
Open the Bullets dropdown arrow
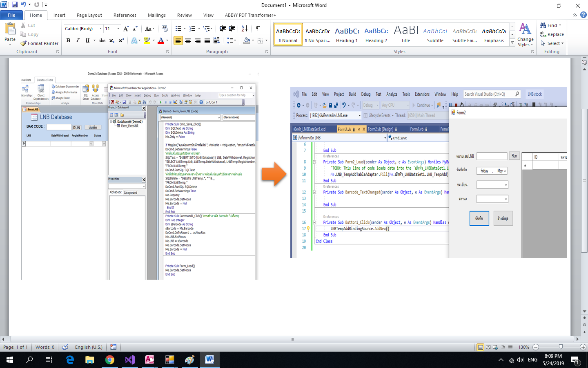[185, 29]
